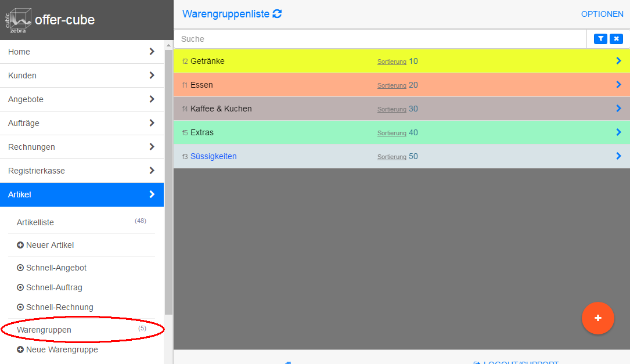This screenshot has height=364, width=630.
Task: Open Essen row with its right arrow
Action: pos(618,85)
